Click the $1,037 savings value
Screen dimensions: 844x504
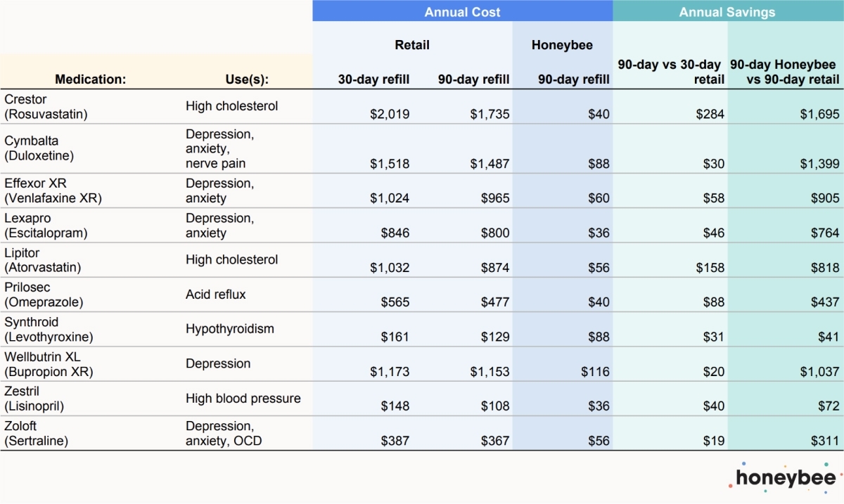point(820,371)
